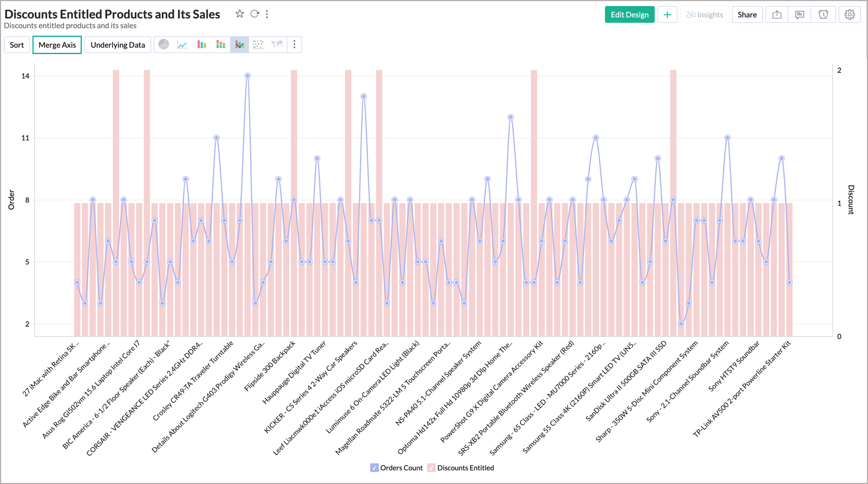Open report settings gear icon
The width and height of the screenshot is (868, 484).
coord(850,15)
